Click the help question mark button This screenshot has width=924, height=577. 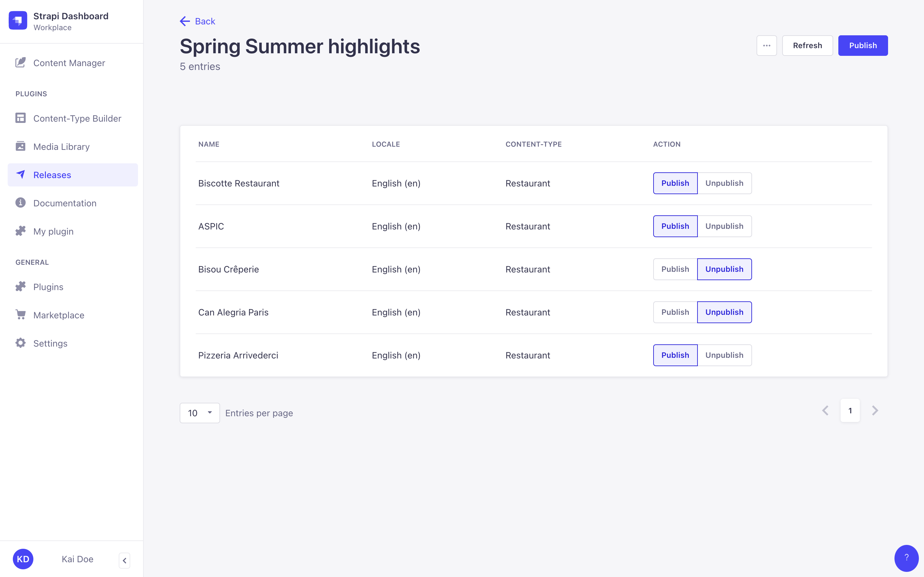coord(906,557)
